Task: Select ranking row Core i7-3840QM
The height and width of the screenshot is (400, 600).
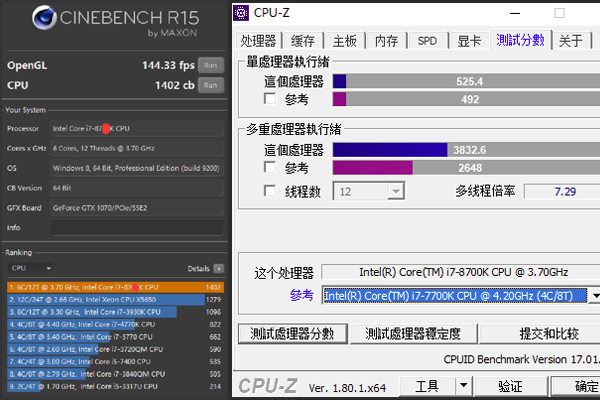Action: coord(115,374)
